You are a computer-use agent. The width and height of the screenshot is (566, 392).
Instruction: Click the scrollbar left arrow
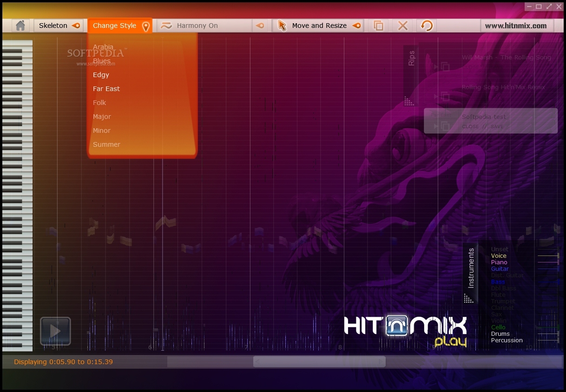tap(257, 362)
